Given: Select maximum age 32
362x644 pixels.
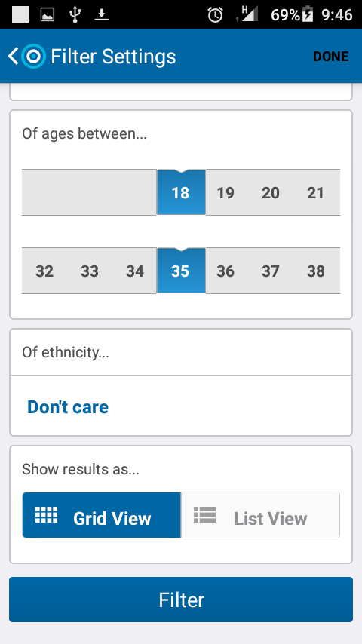Looking at the screenshot, I should pos(44,271).
